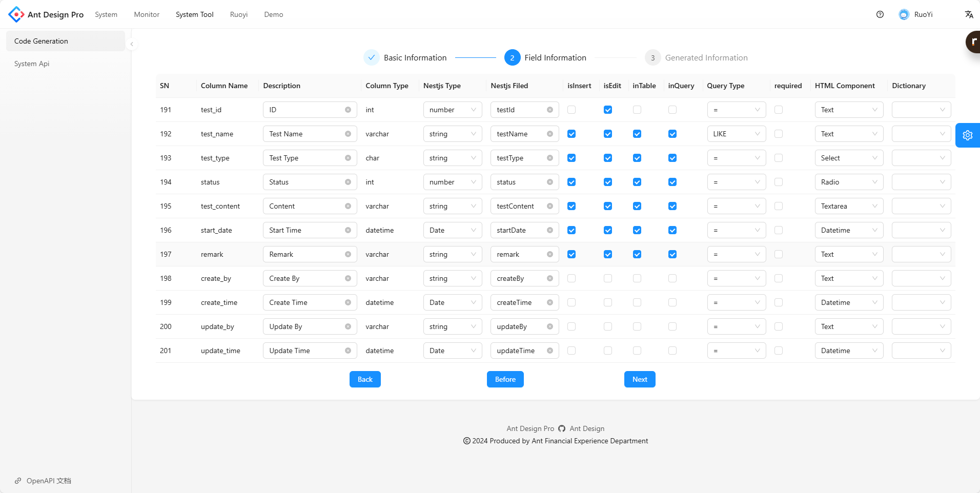Viewport: 980px width, 493px height.
Task: Uncheck inQuery for the remark row
Action: click(x=672, y=254)
